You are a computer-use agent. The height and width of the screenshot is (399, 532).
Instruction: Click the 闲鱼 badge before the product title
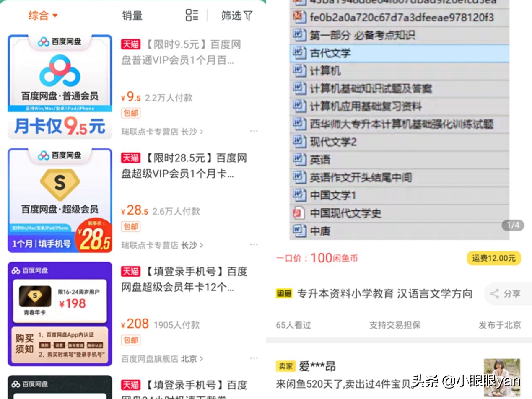point(285,294)
